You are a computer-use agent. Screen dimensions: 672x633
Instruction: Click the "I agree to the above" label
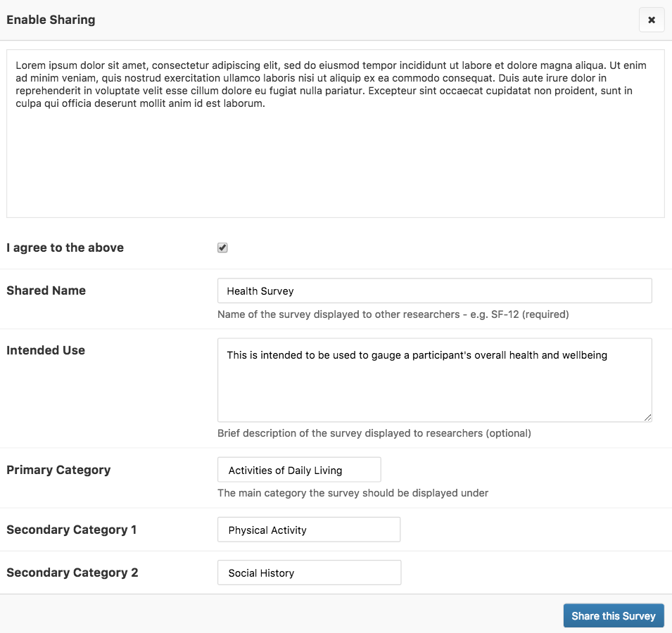tap(65, 248)
